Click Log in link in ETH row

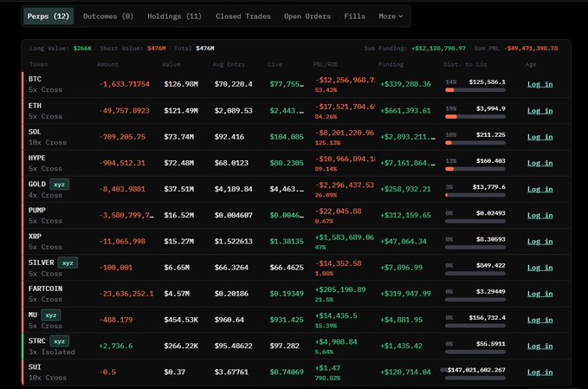coord(540,111)
